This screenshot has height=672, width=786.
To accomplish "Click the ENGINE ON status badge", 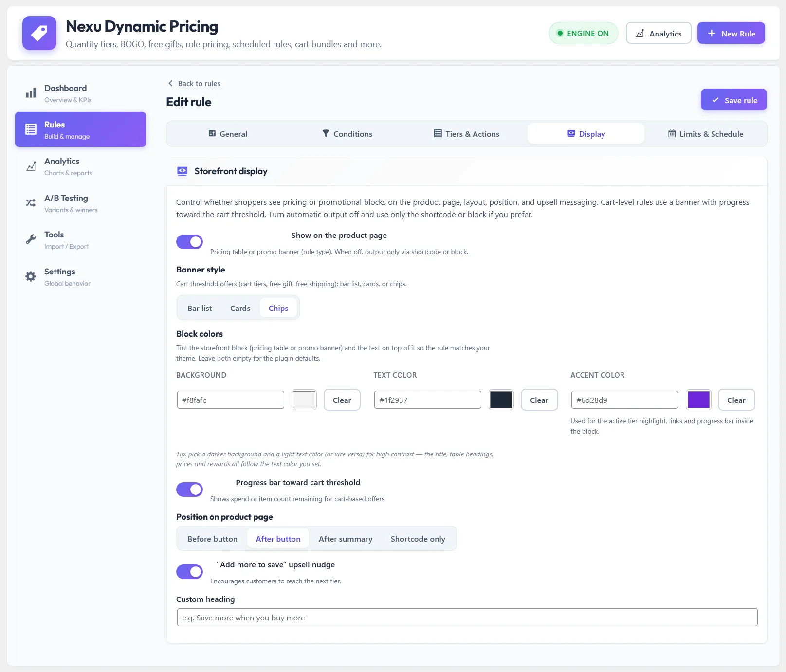I will click(x=584, y=33).
